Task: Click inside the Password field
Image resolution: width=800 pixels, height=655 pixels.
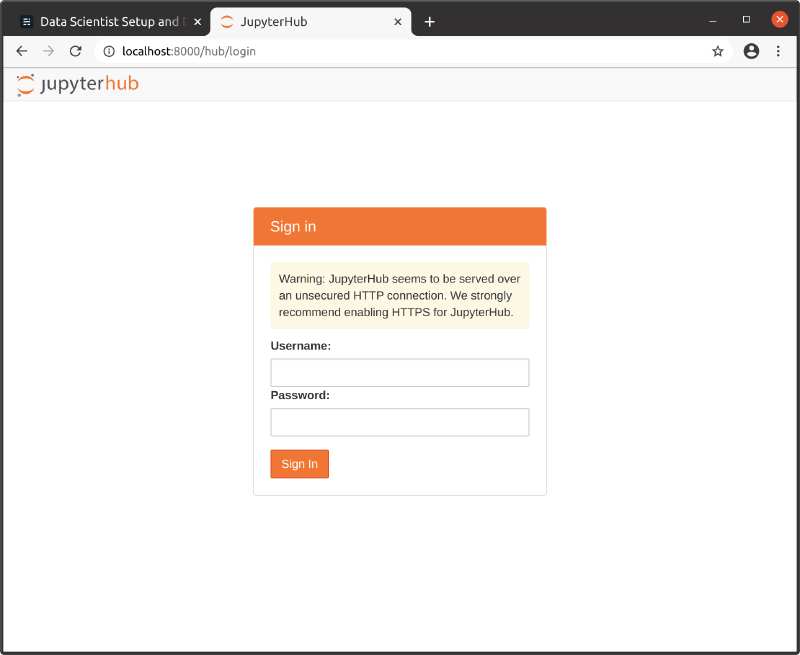Action: click(x=399, y=422)
